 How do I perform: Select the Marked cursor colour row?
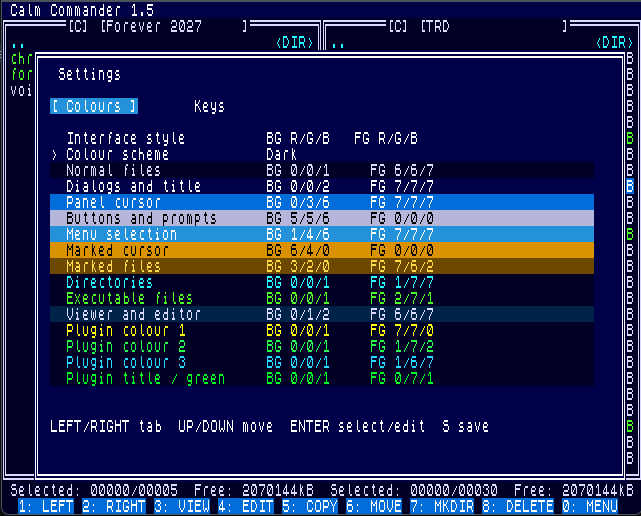click(x=322, y=250)
